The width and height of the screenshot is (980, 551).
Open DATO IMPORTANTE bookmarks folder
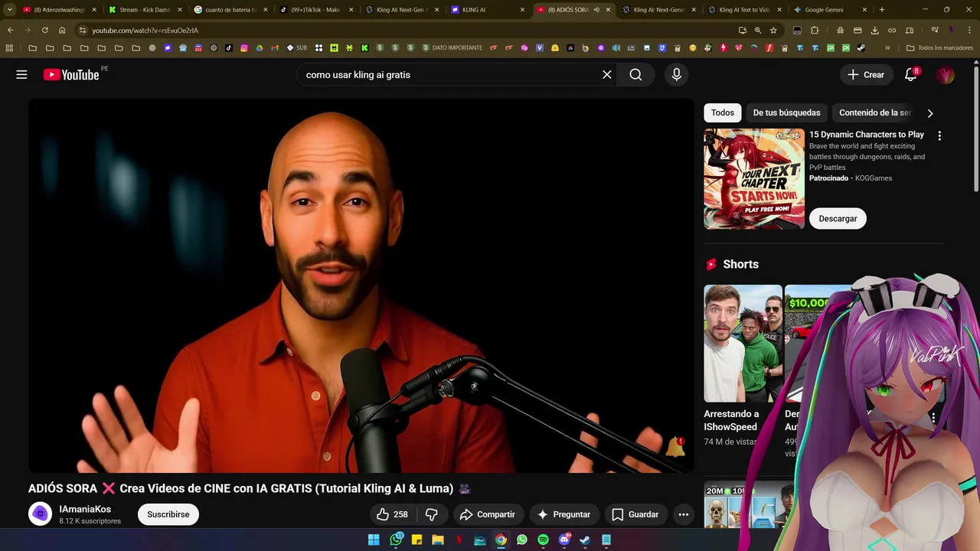pos(452,47)
